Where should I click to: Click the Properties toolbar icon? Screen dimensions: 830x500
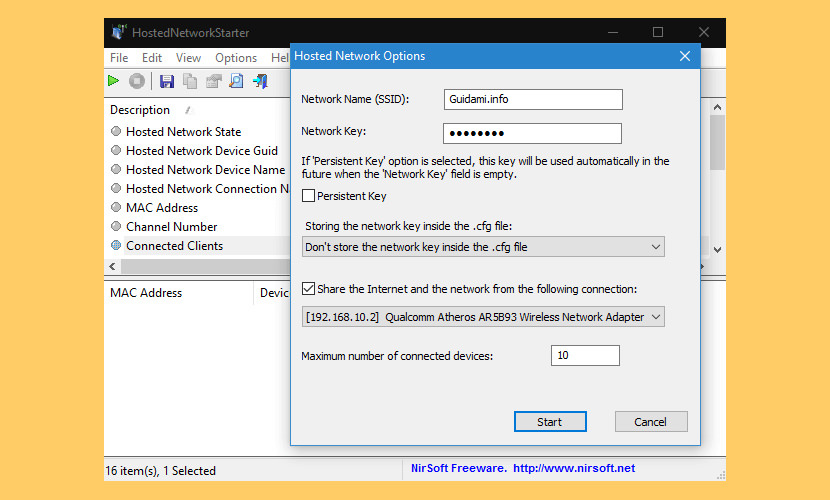click(213, 81)
